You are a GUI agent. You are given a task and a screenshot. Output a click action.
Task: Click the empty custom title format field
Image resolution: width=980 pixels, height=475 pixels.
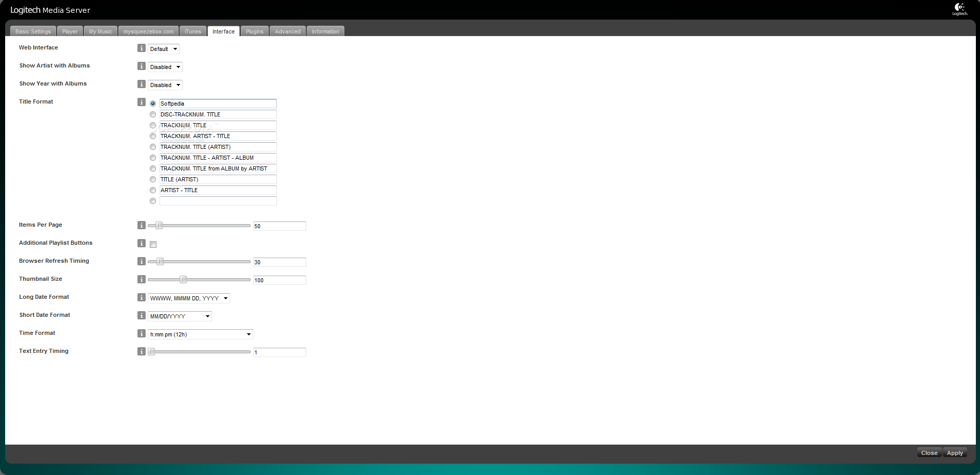tap(218, 201)
